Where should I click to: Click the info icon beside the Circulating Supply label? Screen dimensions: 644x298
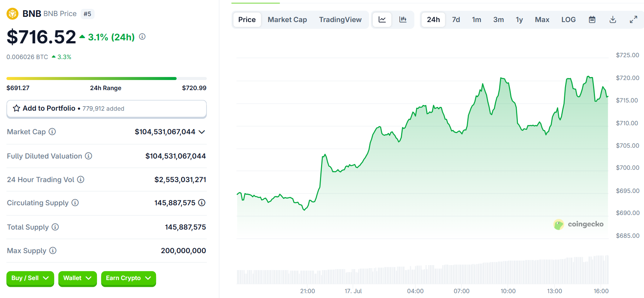(x=75, y=203)
